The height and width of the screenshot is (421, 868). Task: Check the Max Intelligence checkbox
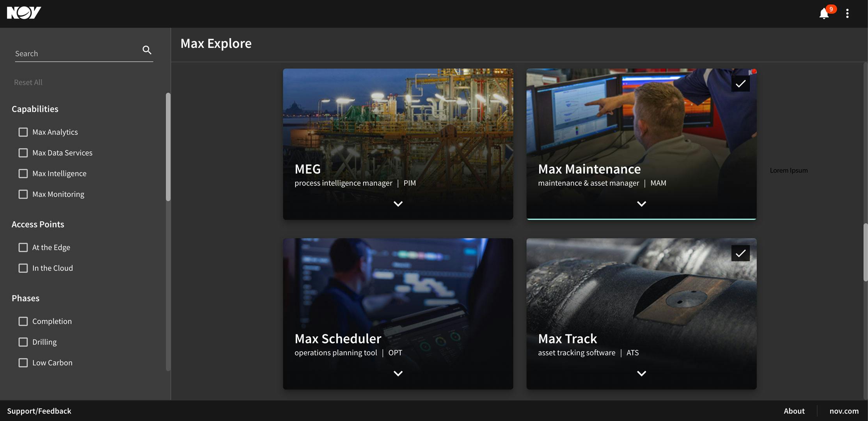[x=23, y=173]
